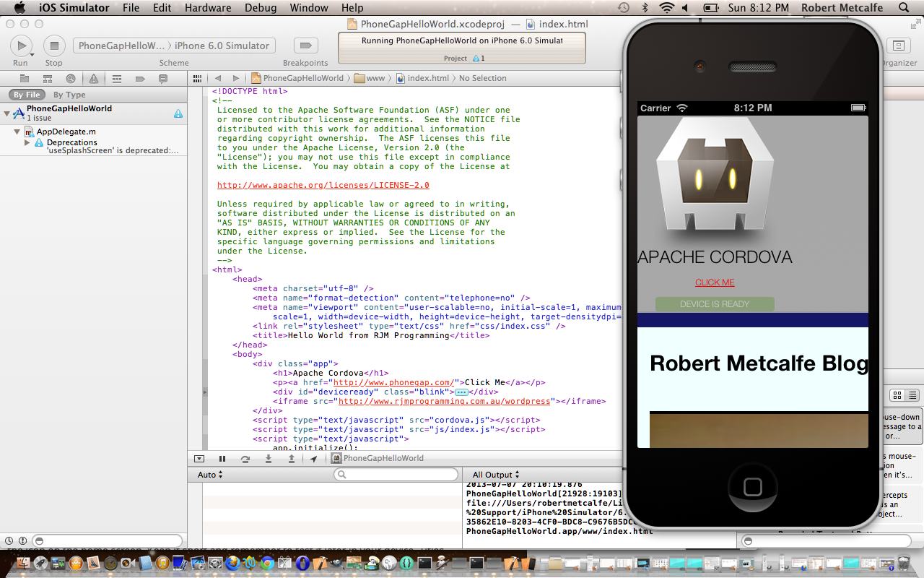924x578 pixels.
Task: Click Wi-Fi icon in menu bar
Action: [667, 8]
